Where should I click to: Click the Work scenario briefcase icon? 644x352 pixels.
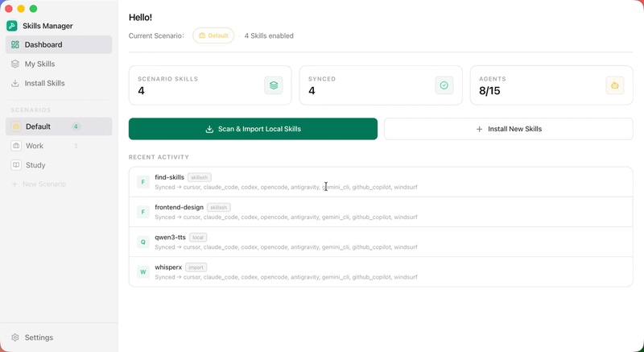tap(16, 146)
